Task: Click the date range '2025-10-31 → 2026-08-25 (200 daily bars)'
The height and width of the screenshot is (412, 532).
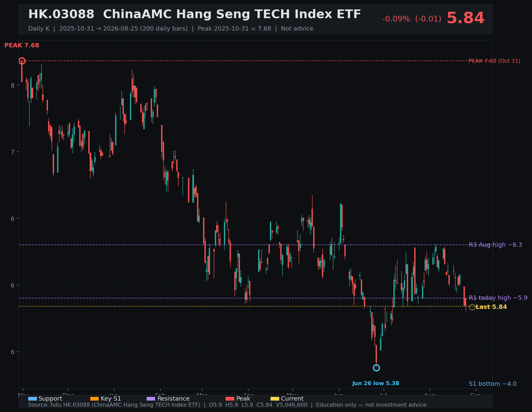Action: point(124,29)
